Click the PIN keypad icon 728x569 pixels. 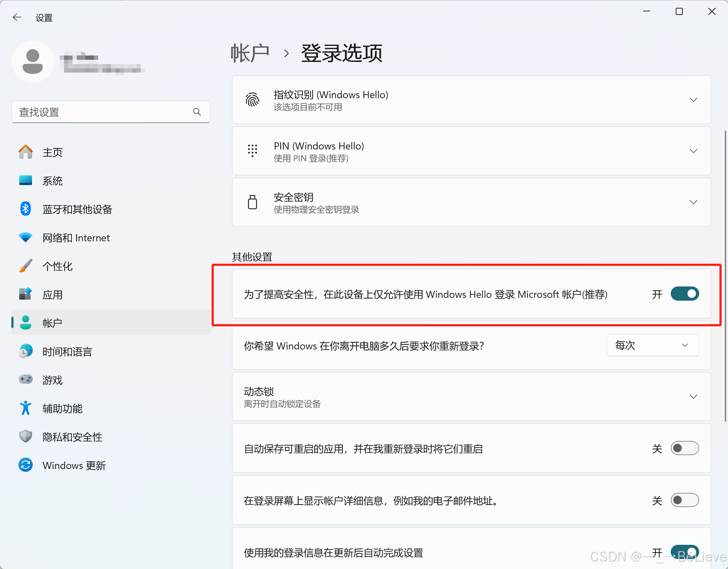tap(253, 151)
